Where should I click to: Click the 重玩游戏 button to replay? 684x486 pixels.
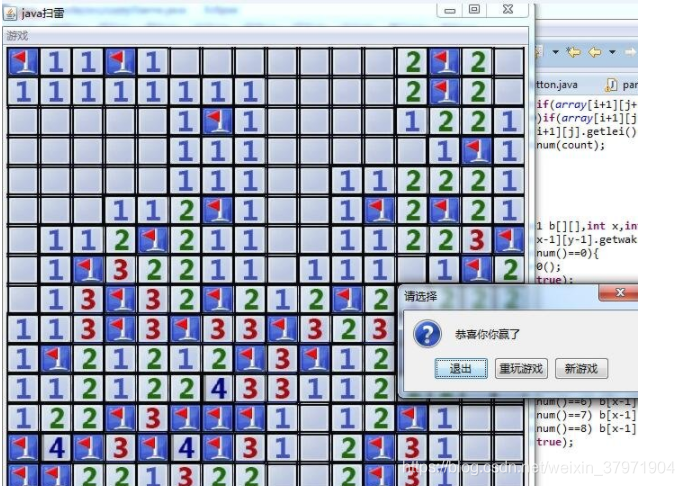click(521, 369)
